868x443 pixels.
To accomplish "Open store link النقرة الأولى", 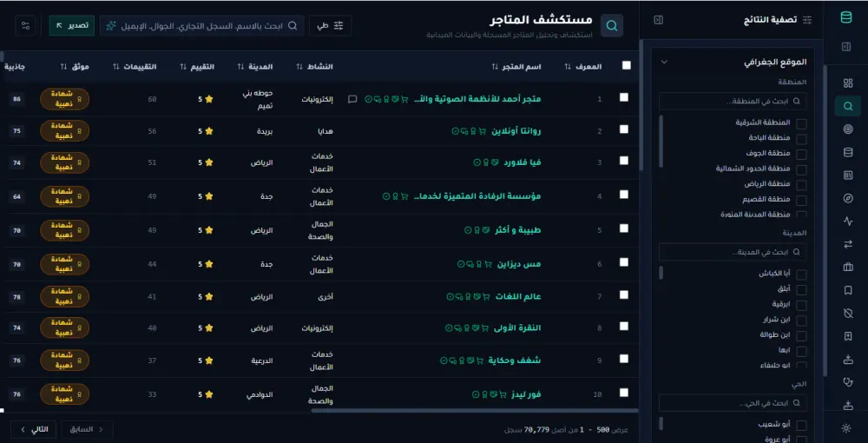I will [x=516, y=327].
